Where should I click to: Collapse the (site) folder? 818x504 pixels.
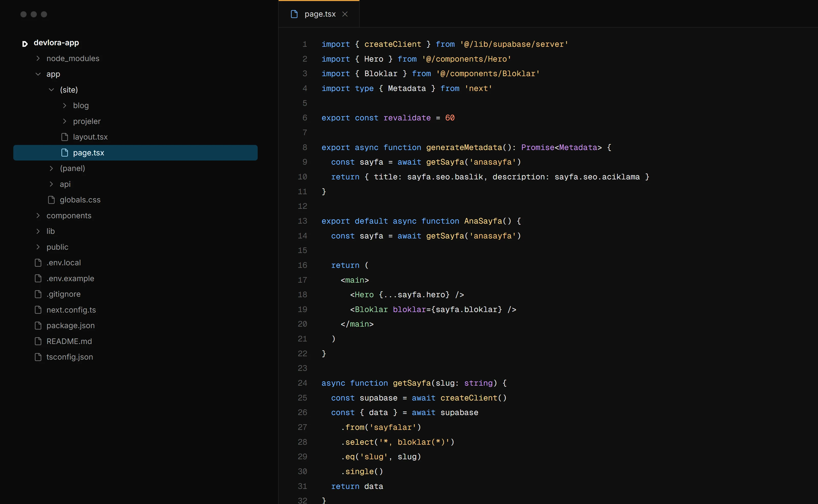pyautogui.click(x=51, y=90)
